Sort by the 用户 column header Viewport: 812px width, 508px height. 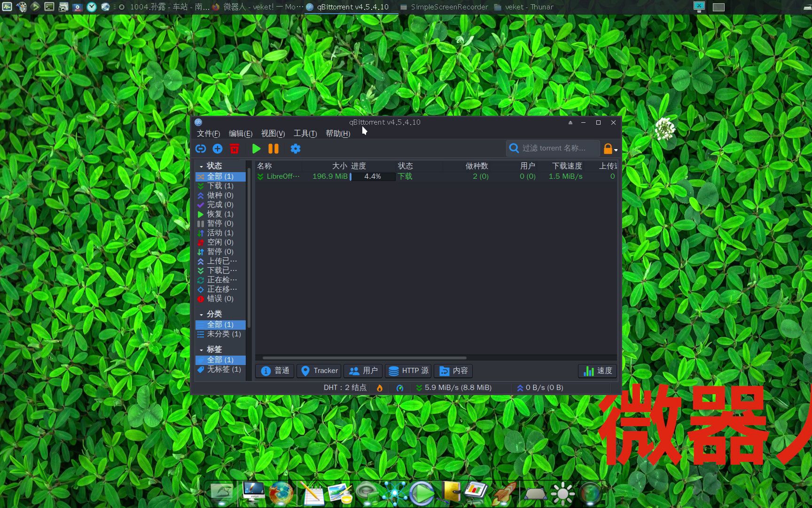point(513,166)
